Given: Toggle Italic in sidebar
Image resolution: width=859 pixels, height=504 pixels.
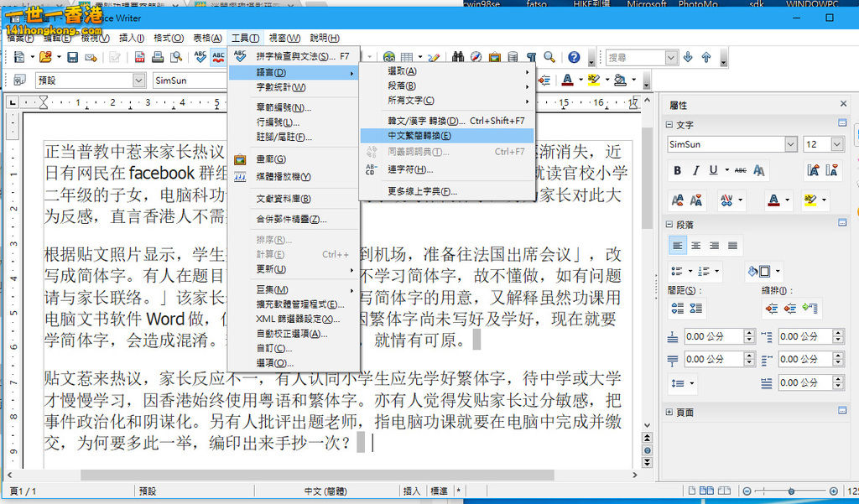Looking at the screenshot, I should 695,170.
